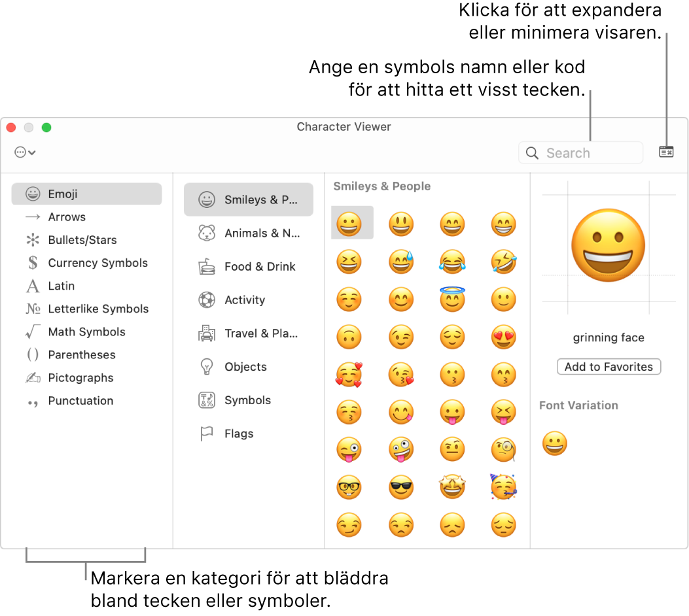Select Math Symbols category
Image resolution: width=689 pixels, height=616 pixels.
pyautogui.click(x=86, y=332)
